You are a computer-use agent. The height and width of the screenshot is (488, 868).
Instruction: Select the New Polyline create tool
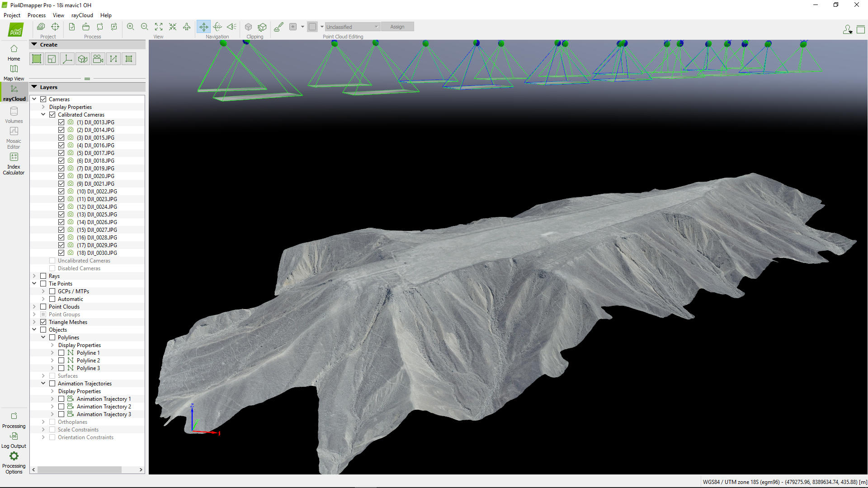[x=113, y=59]
